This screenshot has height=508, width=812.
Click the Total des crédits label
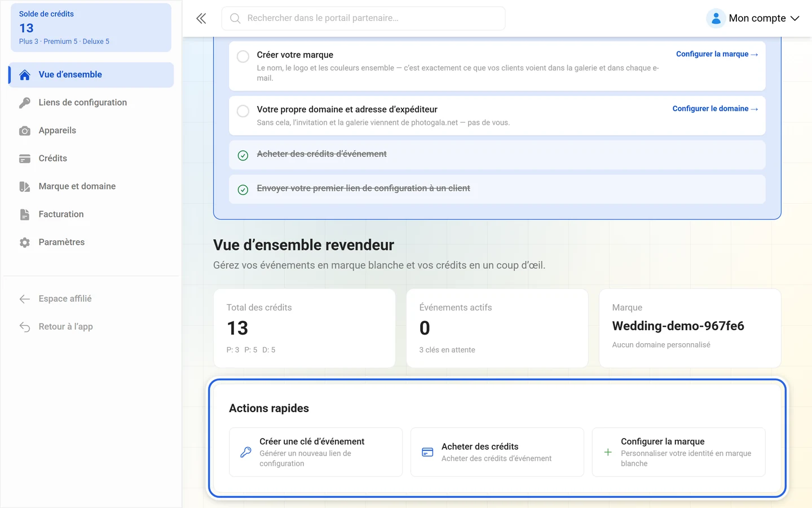tap(259, 308)
